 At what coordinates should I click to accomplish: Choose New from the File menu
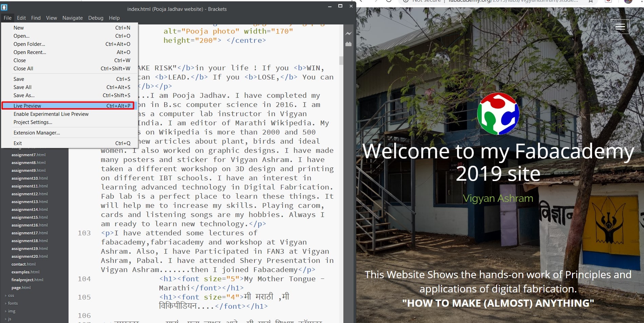coord(70,28)
